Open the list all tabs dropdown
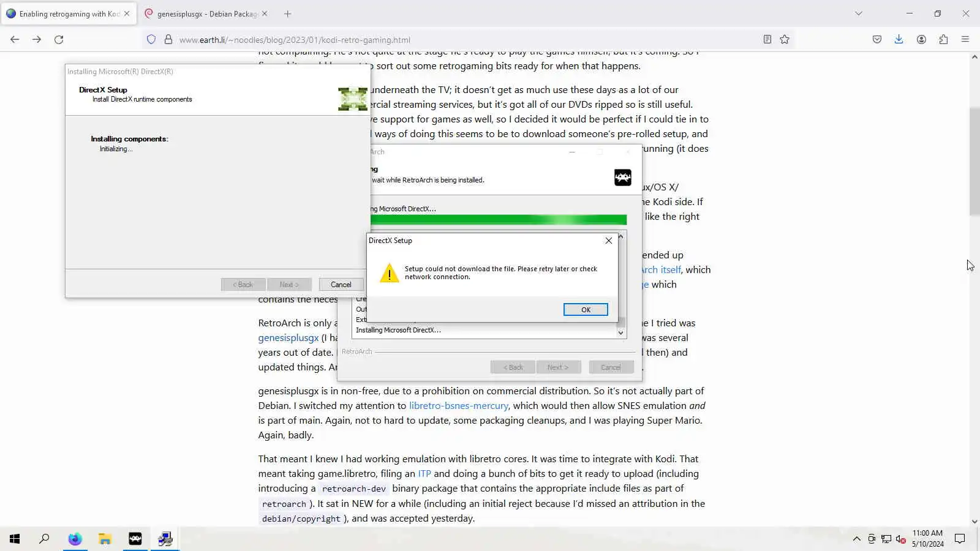980x551 pixels. [x=859, y=13]
